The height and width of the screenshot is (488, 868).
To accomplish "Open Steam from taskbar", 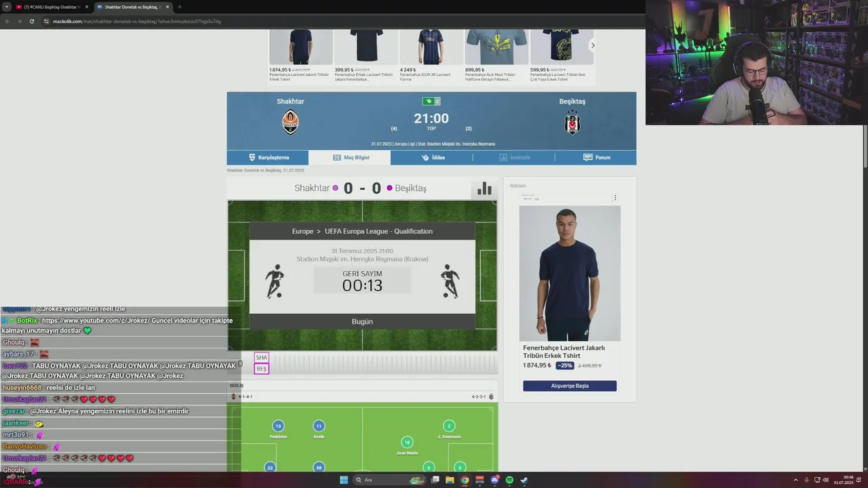I will [524, 480].
